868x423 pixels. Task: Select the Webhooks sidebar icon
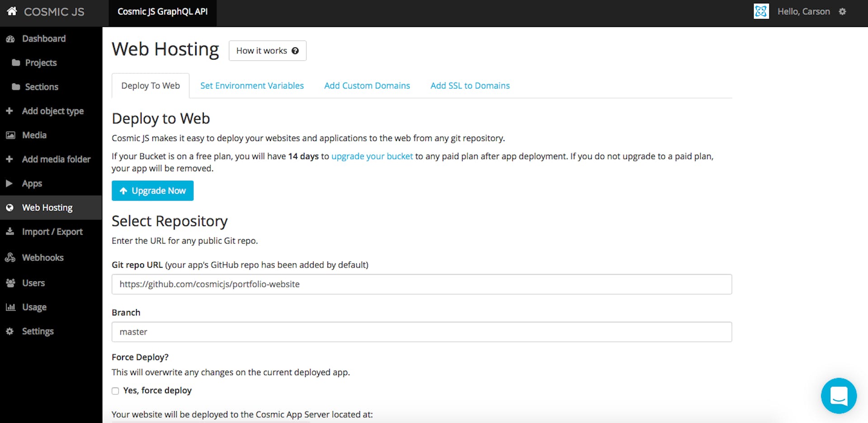(10, 257)
